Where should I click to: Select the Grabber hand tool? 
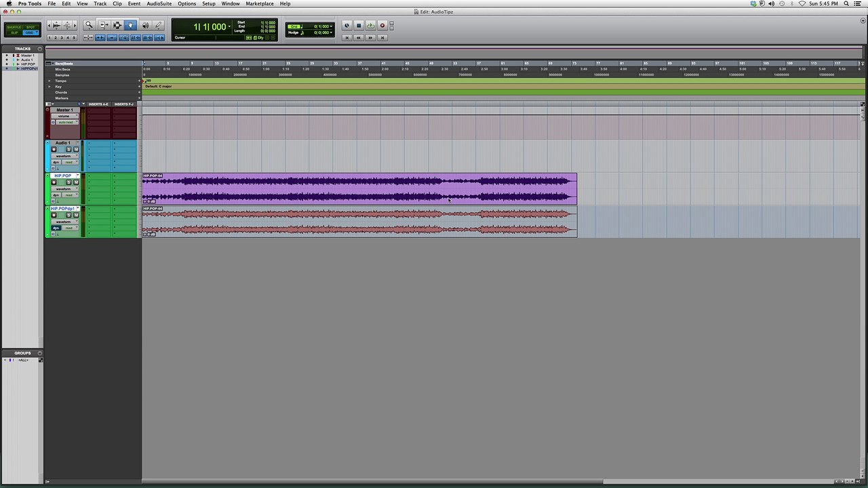pos(130,25)
